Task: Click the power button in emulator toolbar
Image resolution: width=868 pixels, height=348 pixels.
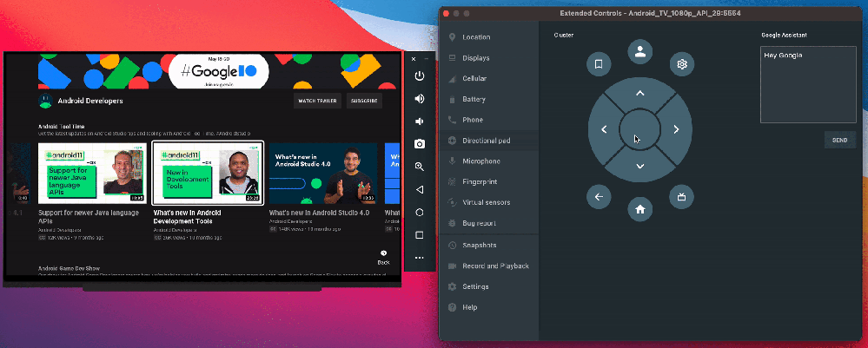Action: pyautogui.click(x=420, y=76)
